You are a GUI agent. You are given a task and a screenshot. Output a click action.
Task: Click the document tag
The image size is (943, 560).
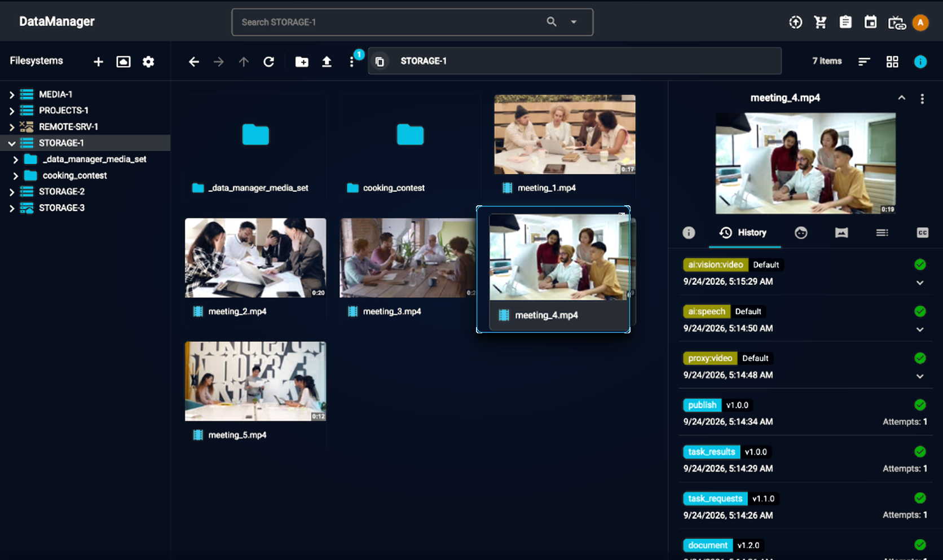tap(708, 545)
